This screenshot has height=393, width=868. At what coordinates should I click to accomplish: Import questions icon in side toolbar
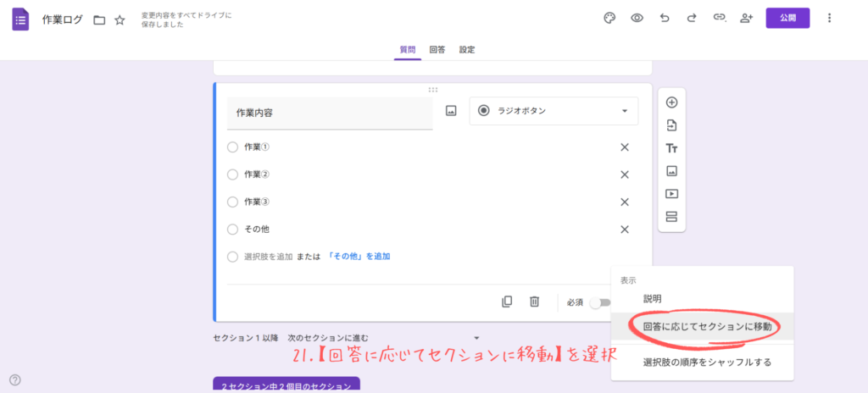671,125
